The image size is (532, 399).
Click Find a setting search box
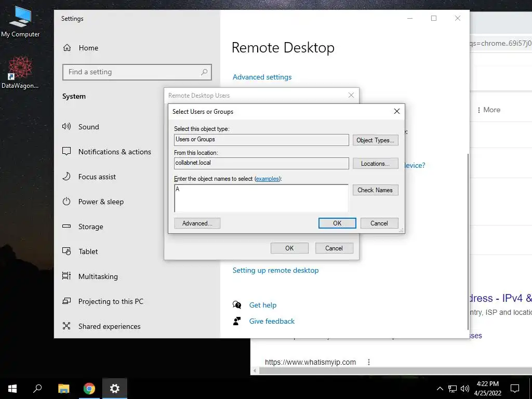pyautogui.click(x=137, y=72)
